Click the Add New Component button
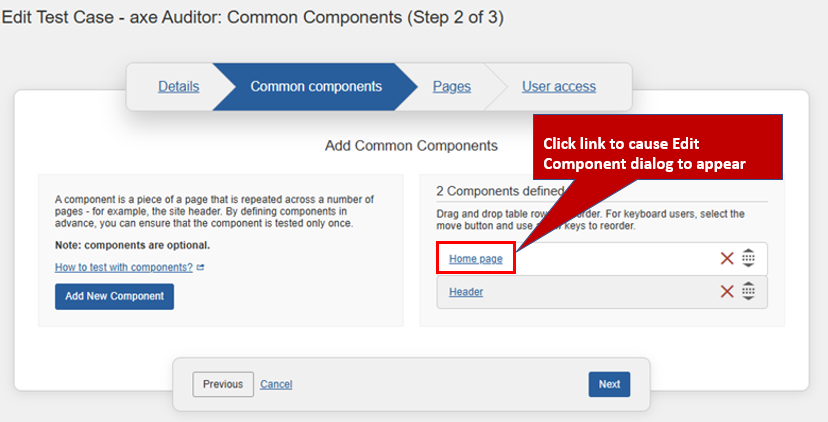 (114, 297)
